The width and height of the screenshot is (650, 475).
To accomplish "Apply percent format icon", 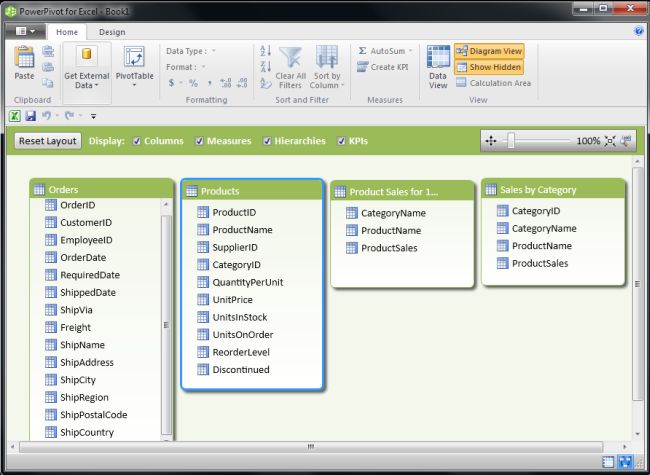I will [x=193, y=83].
